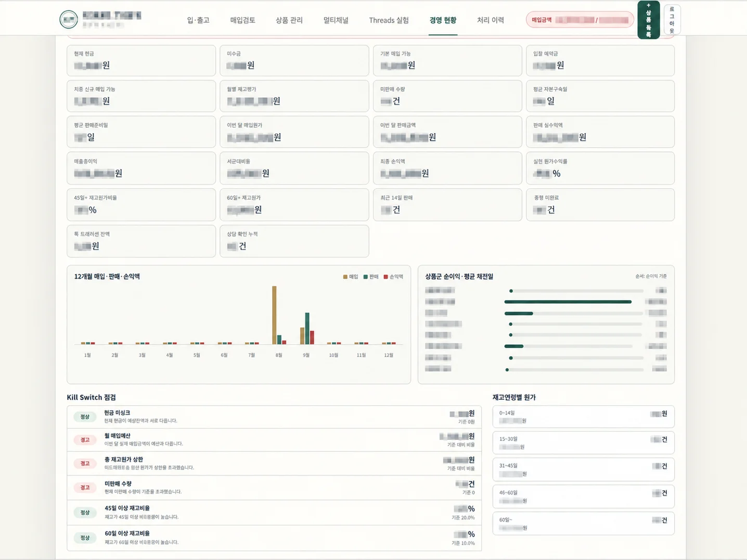
Task: Select the 이번 달 매입원가 card
Action: click(x=294, y=132)
